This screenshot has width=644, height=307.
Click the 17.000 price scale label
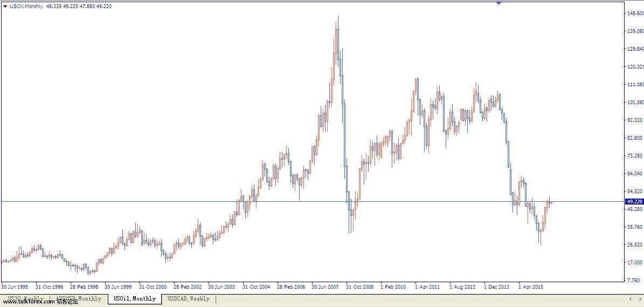(635, 263)
